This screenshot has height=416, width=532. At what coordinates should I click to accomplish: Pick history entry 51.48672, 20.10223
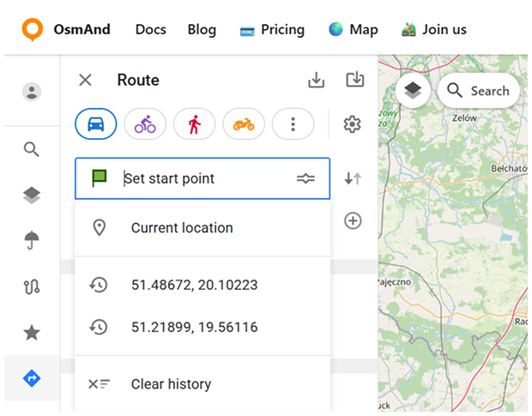tap(194, 285)
